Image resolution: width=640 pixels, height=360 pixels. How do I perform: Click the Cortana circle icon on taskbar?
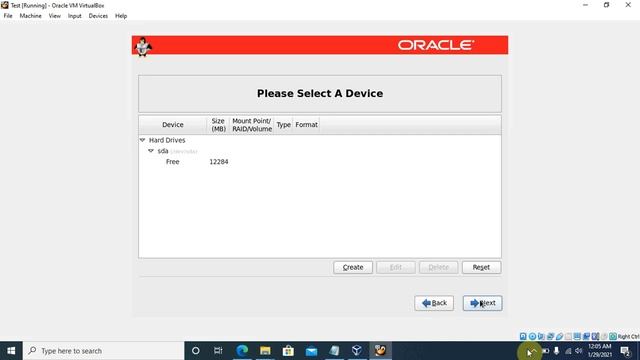(196, 351)
